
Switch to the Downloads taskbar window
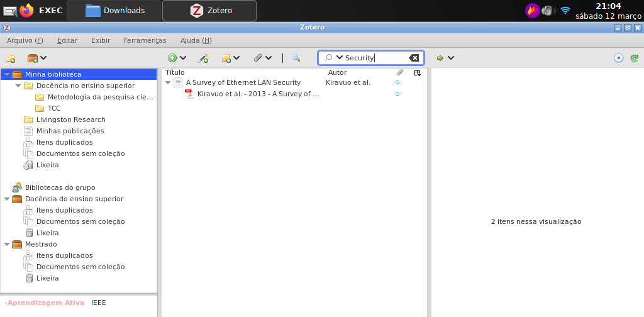click(114, 11)
